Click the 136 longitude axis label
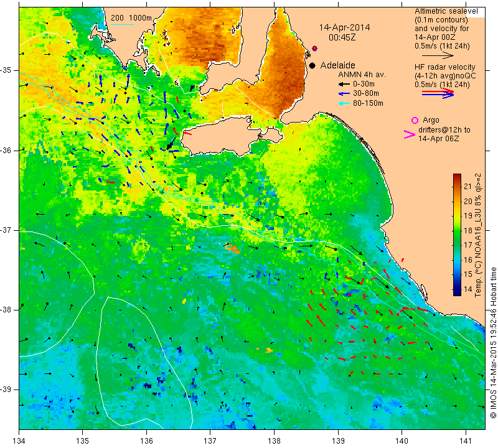 [146, 441]
